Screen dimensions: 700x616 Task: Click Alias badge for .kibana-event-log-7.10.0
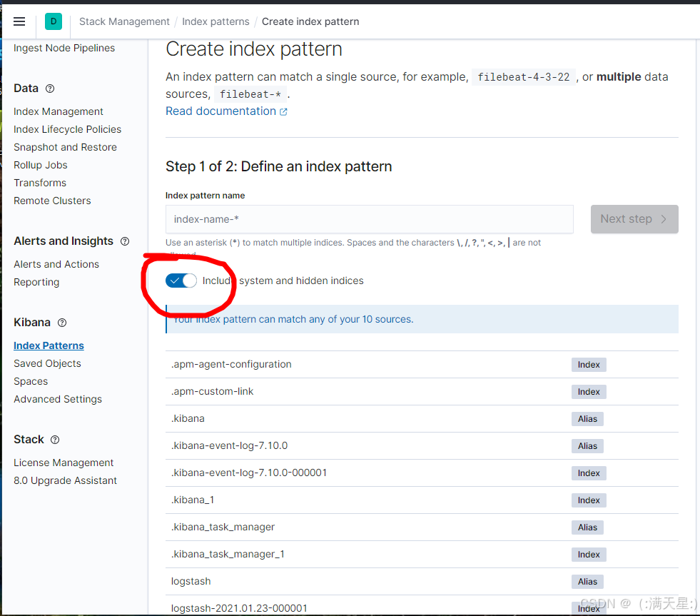tap(587, 446)
